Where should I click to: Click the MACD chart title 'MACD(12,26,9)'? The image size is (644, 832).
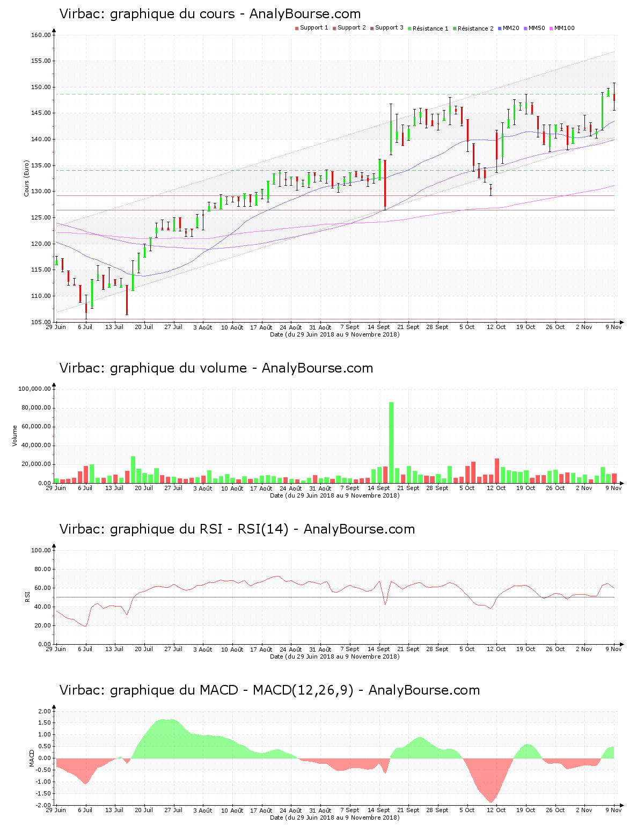[303, 690]
